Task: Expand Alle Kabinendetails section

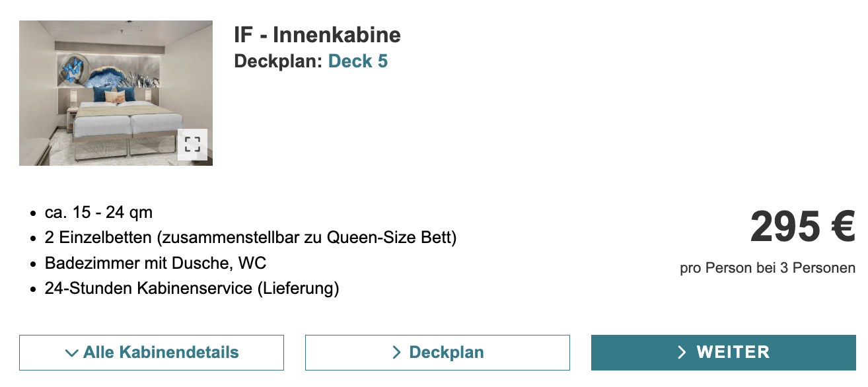Action: [151, 353]
